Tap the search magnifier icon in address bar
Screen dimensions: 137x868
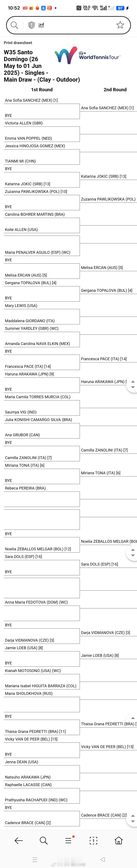tap(14, 25)
